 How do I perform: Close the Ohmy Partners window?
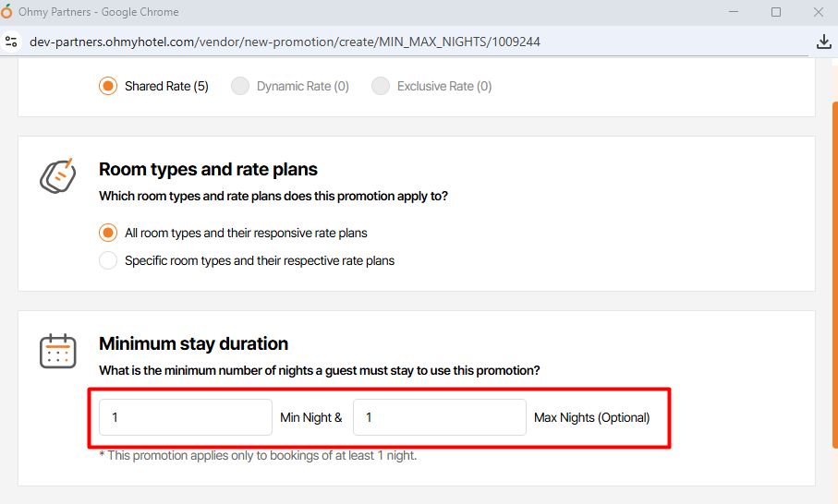click(x=818, y=12)
